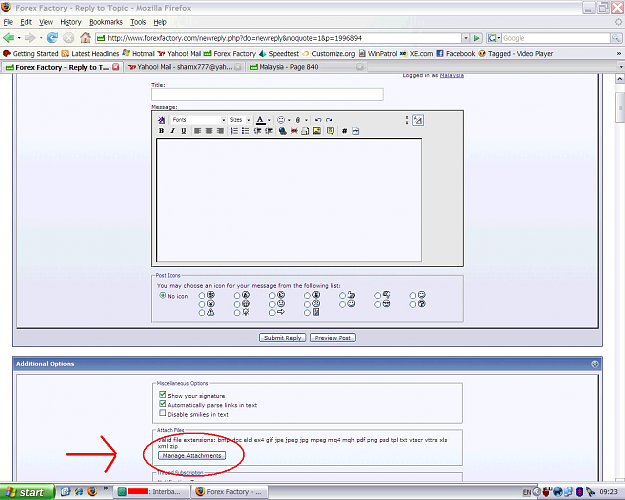Click the Submit Reply button

pos(283,338)
